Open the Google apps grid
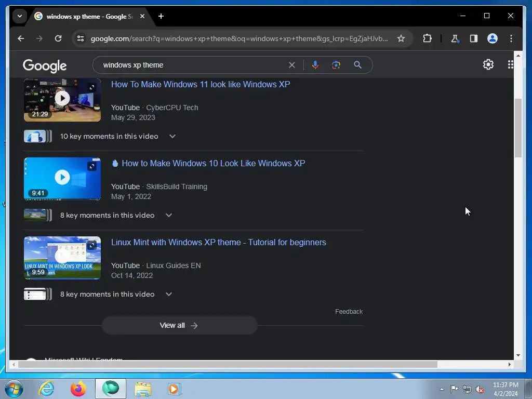 click(510, 64)
